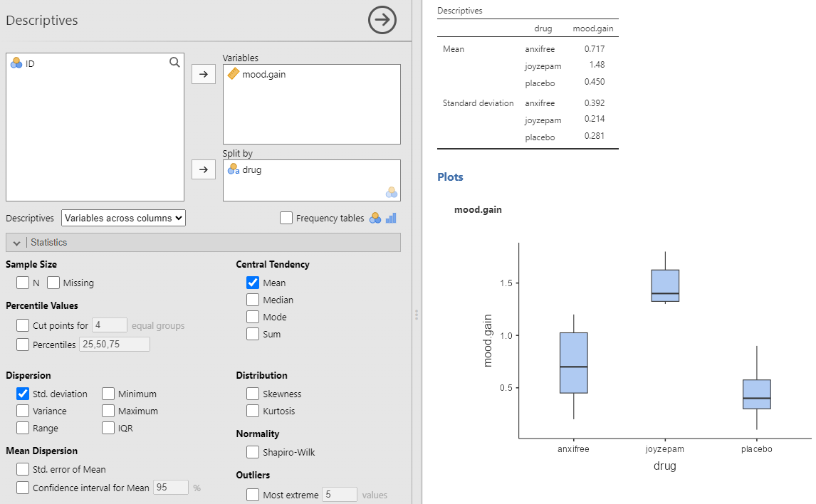Open the Variables across columns dropdown

pyautogui.click(x=123, y=218)
